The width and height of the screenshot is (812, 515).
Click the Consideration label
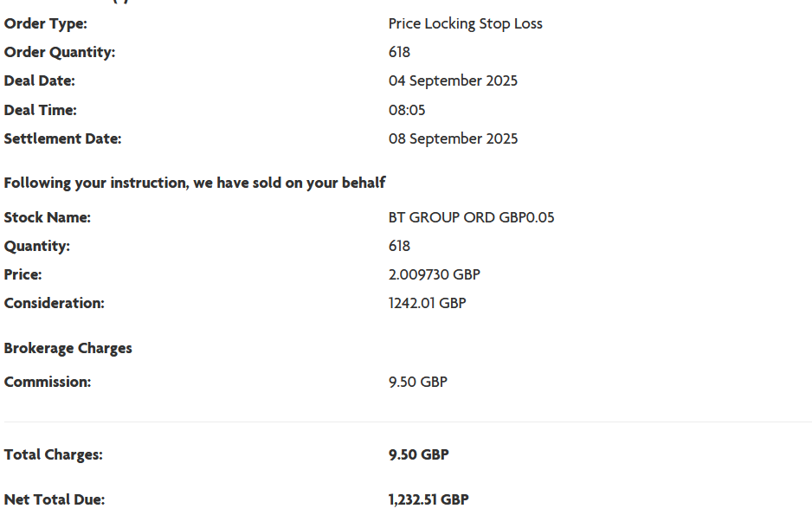(x=54, y=303)
